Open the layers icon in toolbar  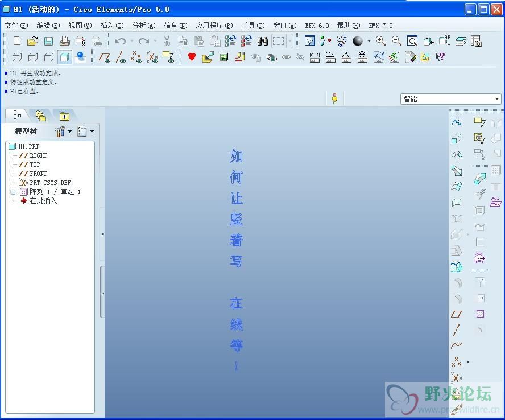click(461, 41)
